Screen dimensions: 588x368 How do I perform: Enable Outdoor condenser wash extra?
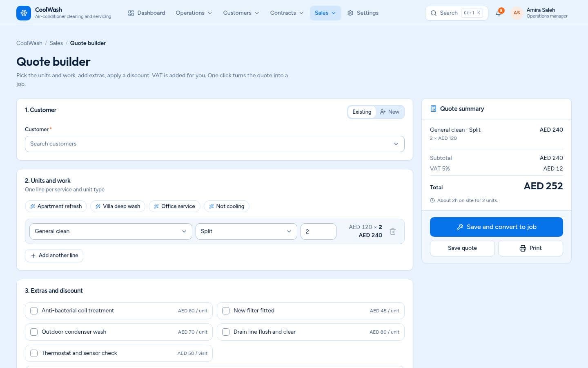tap(34, 332)
